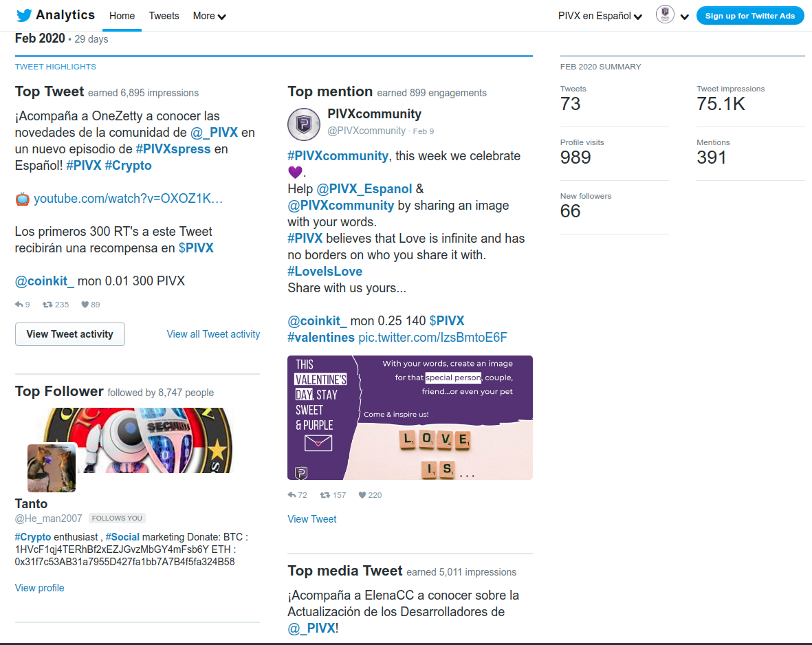Open @coinkit_ mention in Top Tweet
Screen dimensions: 812x645
point(44,281)
